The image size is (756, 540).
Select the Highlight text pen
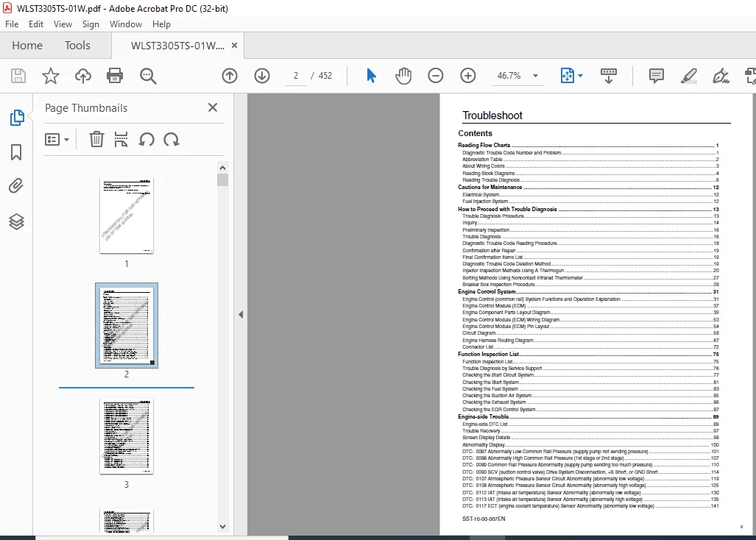688,76
